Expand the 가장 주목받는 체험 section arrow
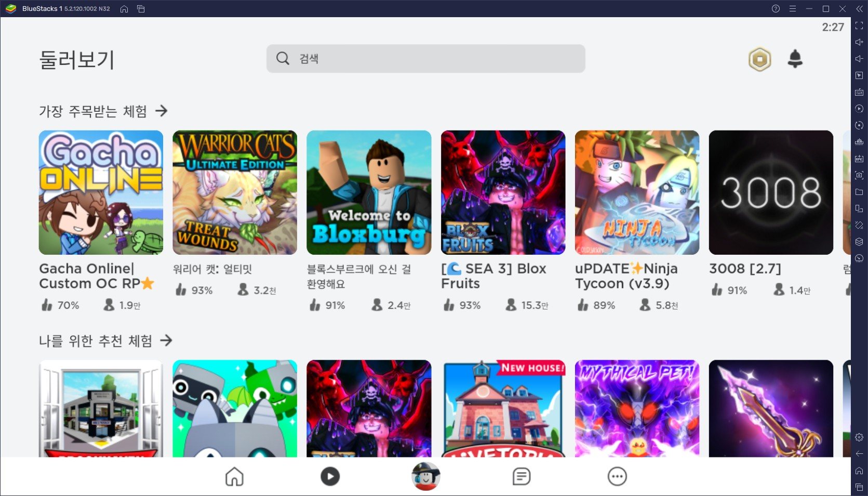The image size is (868, 496). click(x=162, y=111)
